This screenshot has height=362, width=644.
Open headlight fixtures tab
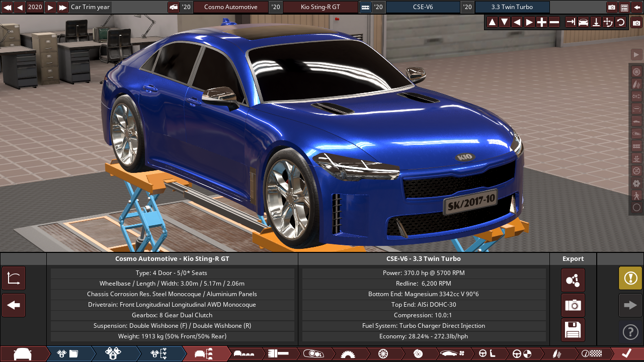[313, 354]
